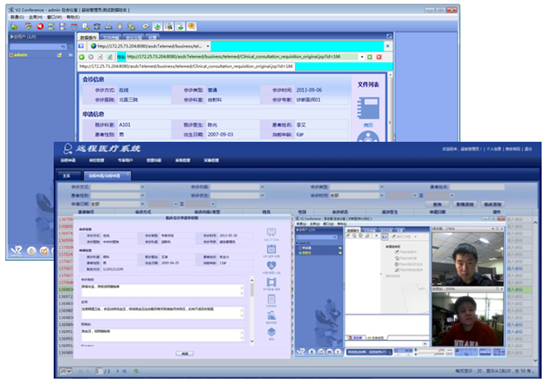Click the heart icon in consultation side panel

pos(271,265)
